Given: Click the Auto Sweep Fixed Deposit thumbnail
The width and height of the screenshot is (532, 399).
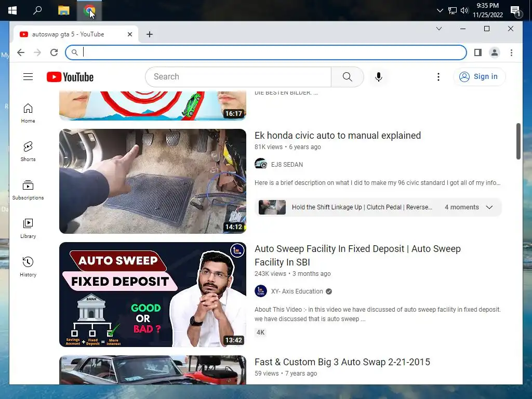Looking at the screenshot, I should pos(153,295).
